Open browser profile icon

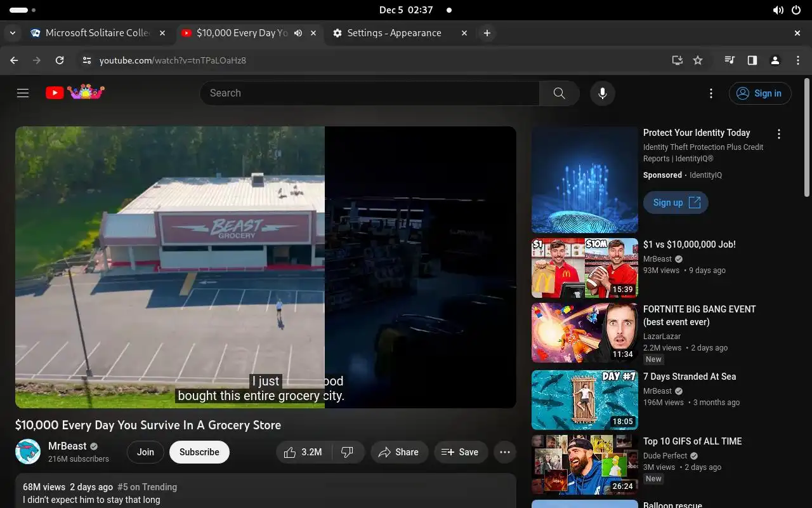775,60
